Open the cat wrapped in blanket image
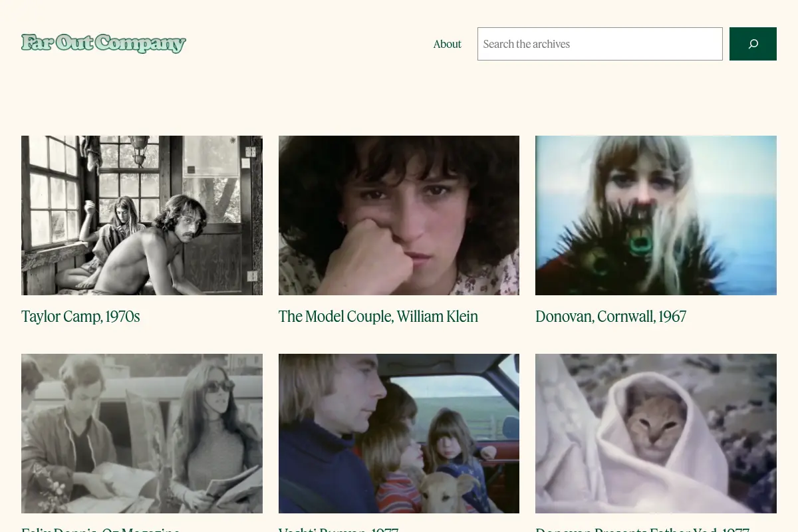 pyautogui.click(x=656, y=434)
